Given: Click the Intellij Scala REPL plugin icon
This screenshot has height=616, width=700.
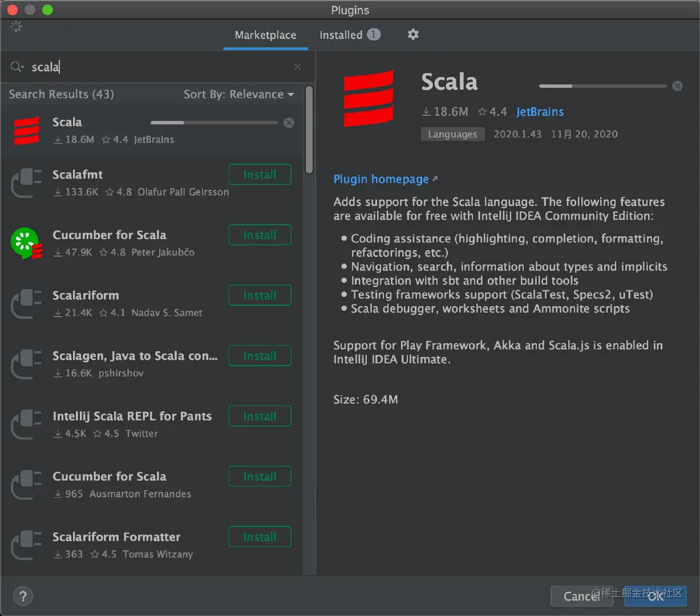Looking at the screenshot, I should [x=27, y=425].
